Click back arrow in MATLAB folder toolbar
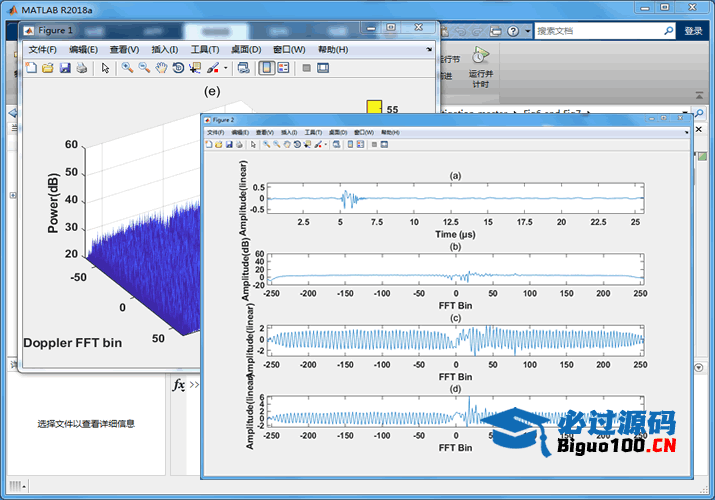Screen dimensions: 715x500 coord(13,113)
